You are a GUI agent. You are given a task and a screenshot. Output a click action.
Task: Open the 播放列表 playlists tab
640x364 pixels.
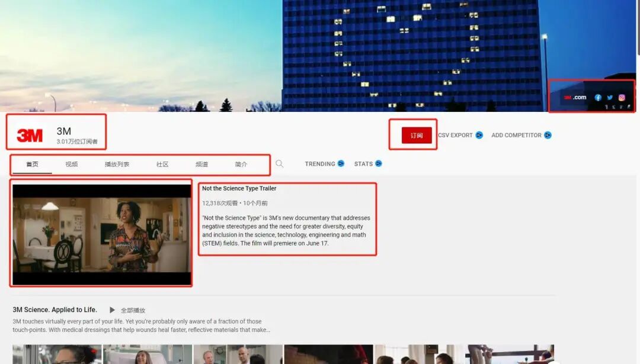coord(117,165)
